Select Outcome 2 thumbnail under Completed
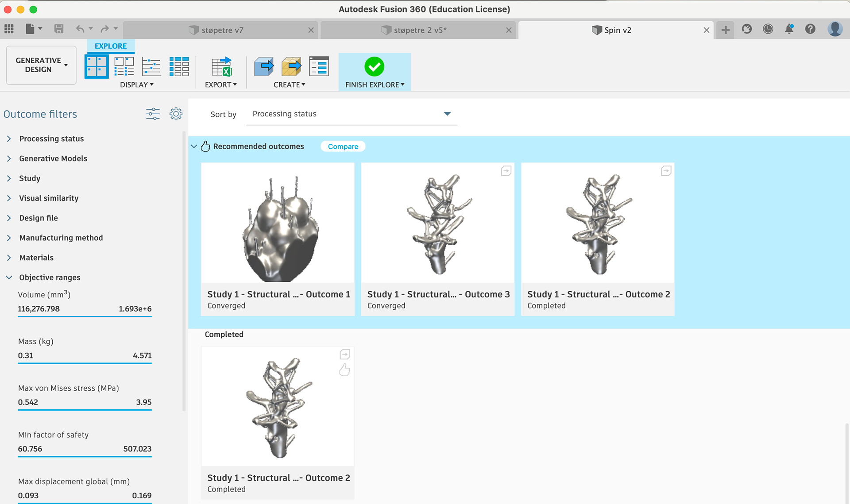 pos(278,406)
